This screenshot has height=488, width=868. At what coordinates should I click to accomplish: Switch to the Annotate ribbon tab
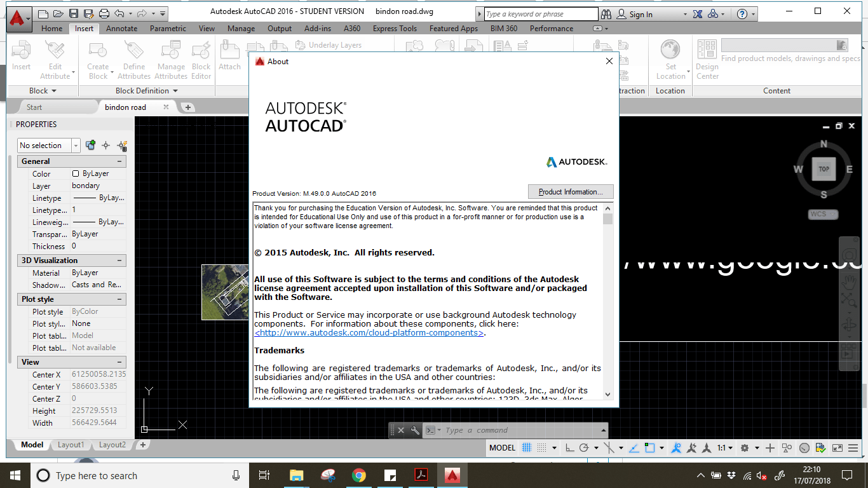tap(121, 29)
